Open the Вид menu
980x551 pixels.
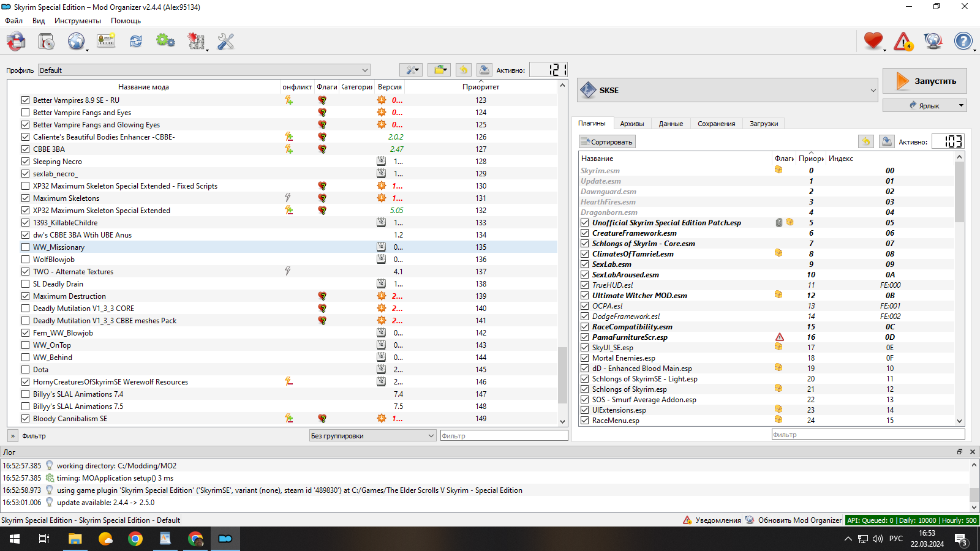pyautogui.click(x=39, y=21)
